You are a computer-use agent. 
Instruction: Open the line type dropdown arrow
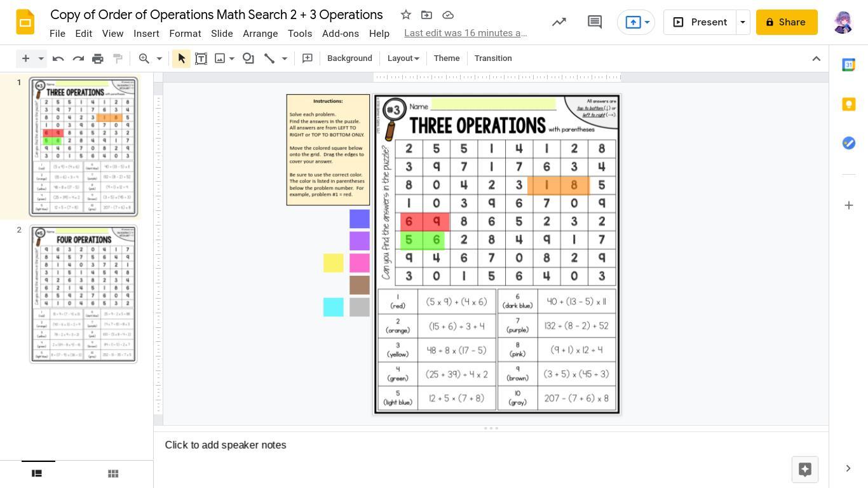[x=285, y=58]
